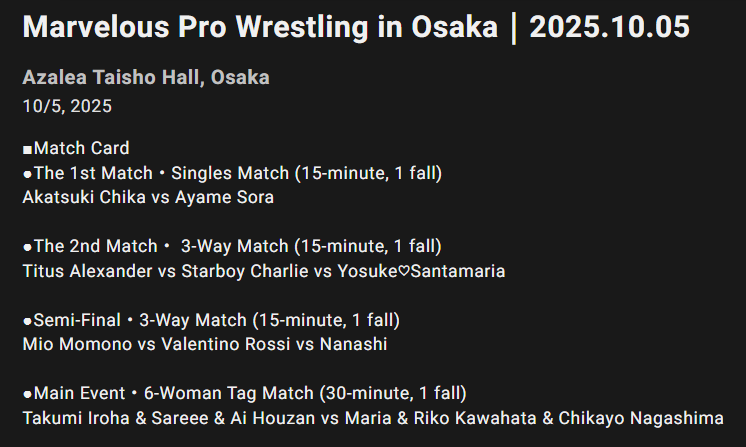
Task: Click the Match Card heading
Action: [x=76, y=148]
